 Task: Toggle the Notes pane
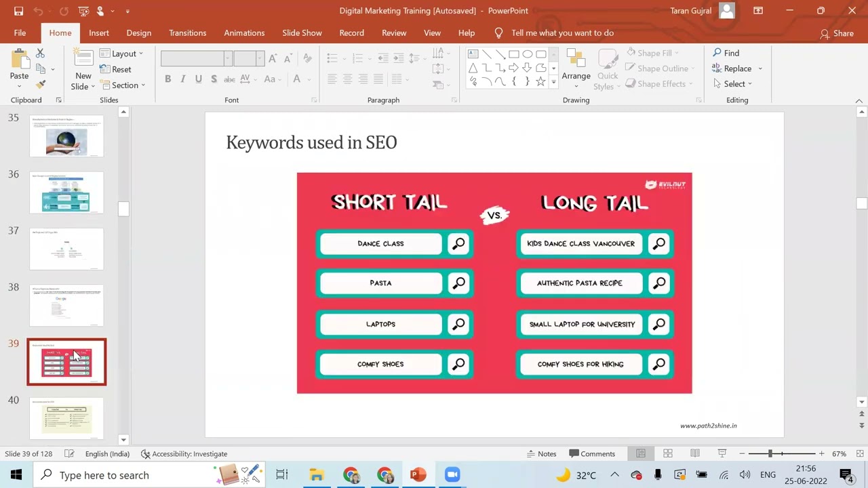tap(541, 453)
